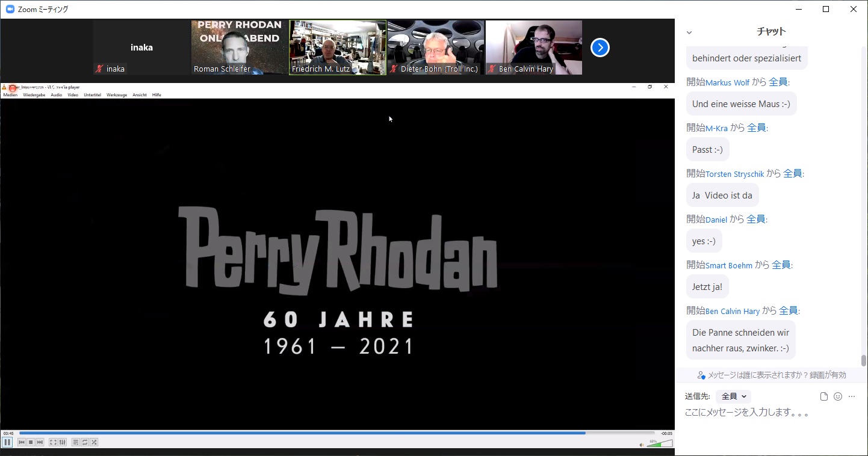This screenshot has height=456, width=868.
Task: Click Ben Calvin Hary name in chat
Action: (x=733, y=311)
